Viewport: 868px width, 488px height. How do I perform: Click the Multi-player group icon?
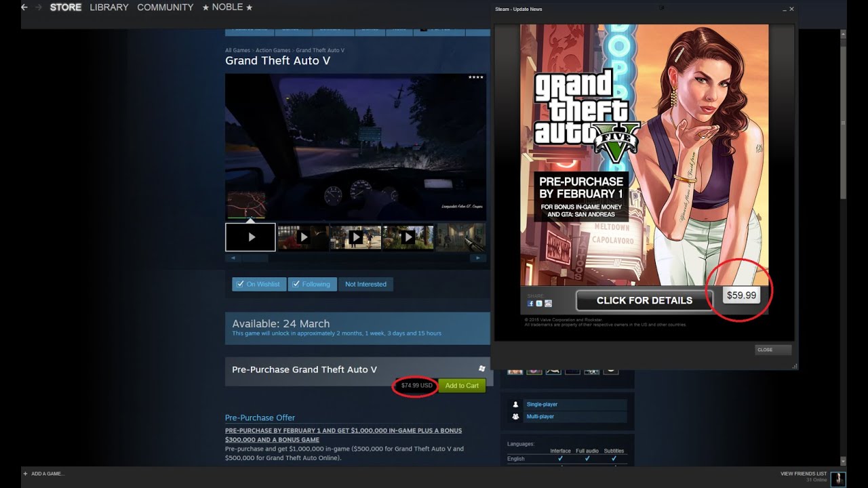(515, 416)
